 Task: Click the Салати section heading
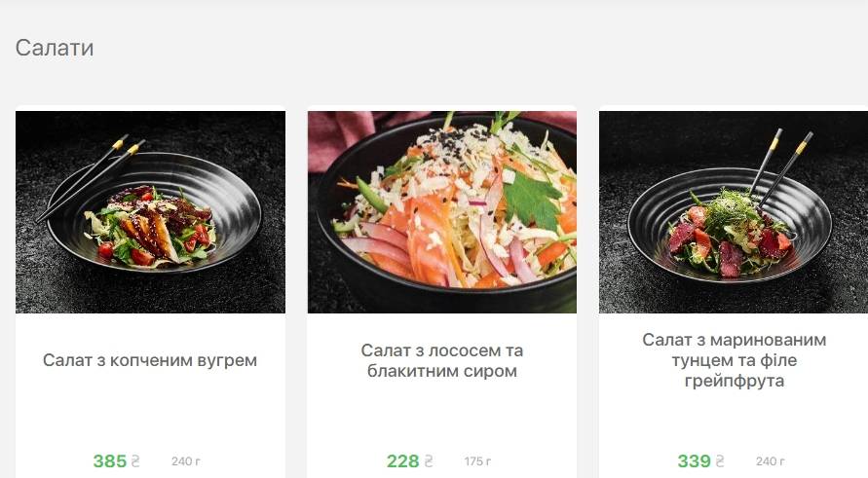click(55, 48)
